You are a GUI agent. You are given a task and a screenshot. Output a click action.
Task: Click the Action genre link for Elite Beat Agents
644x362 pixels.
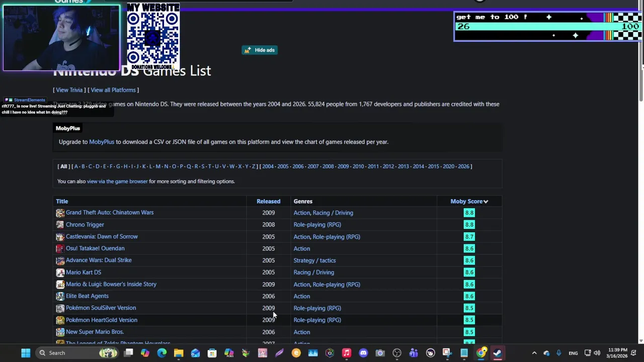click(x=301, y=296)
